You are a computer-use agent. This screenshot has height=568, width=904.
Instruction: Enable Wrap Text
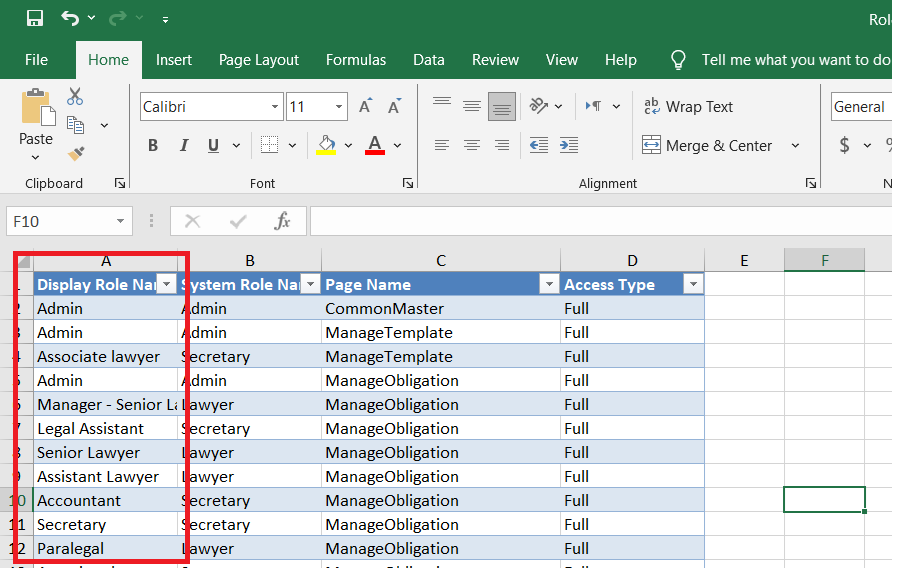pyautogui.click(x=688, y=107)
